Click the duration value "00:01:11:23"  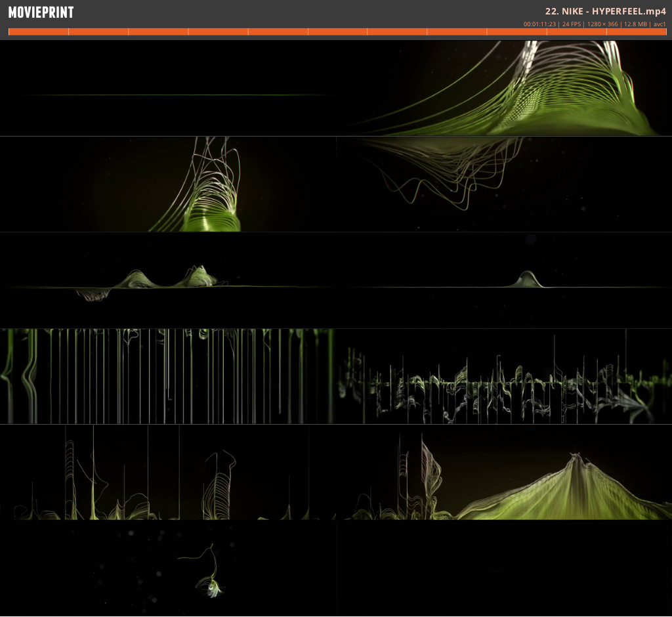click(x=539, y=24)
